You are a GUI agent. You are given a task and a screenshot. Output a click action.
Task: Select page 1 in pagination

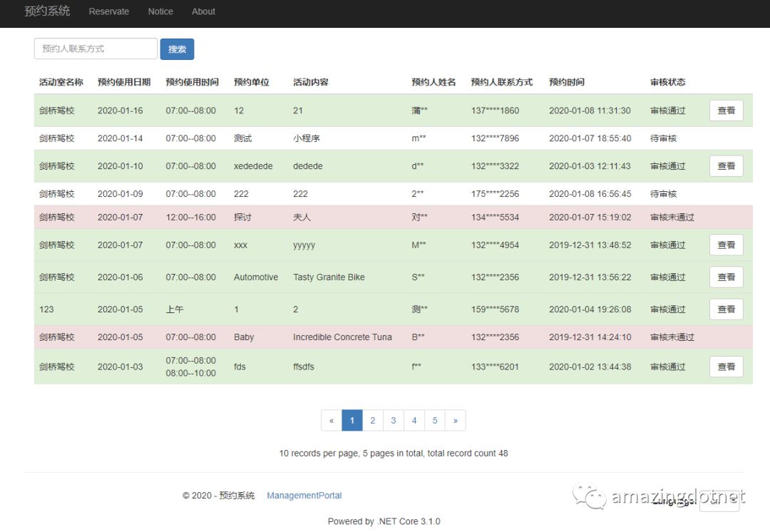click(352, 421)
